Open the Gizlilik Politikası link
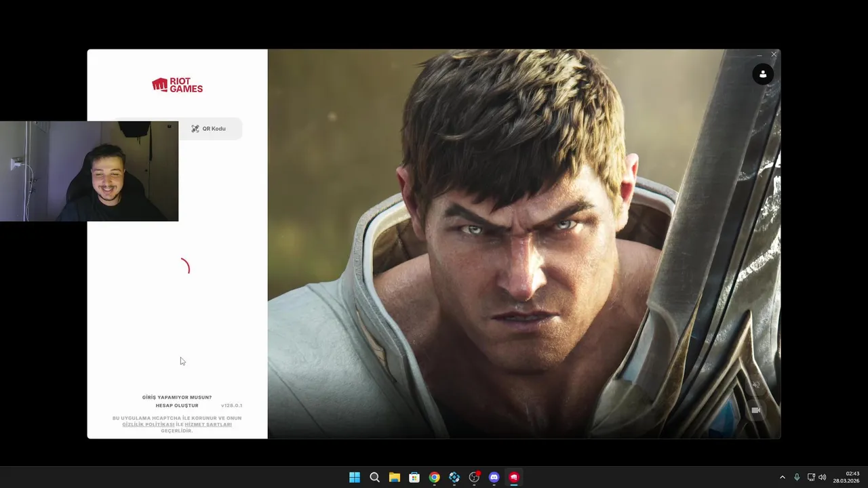This screenshot has height=488, width=868. (x=149, y=424)
